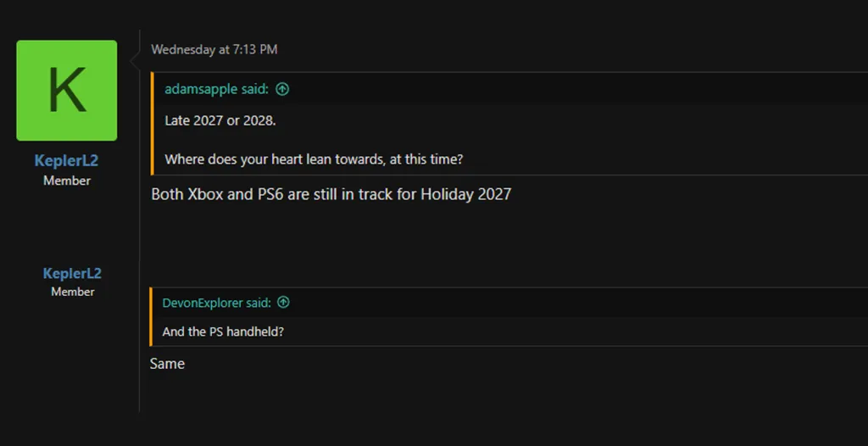Open the Wednesday at 7:13 PM permalink
This screenshot has height=446, width=868.
pos(214,49)
